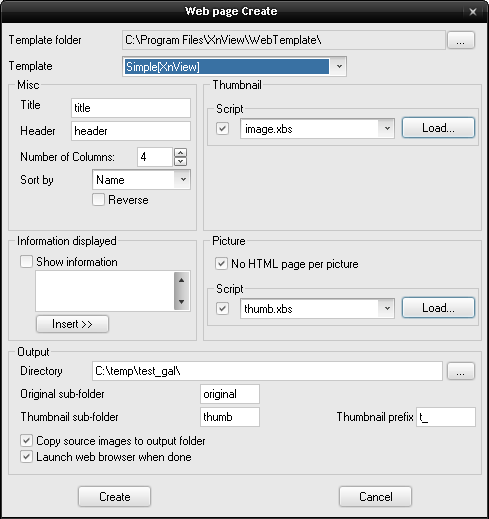Expand the Sort by dropdown
Image resolution: width=489 pixels, height=519 pixels.
183,180
